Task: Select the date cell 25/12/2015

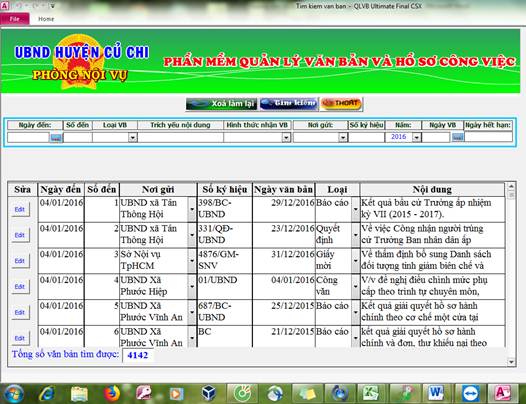Action: tap(284, 312)
